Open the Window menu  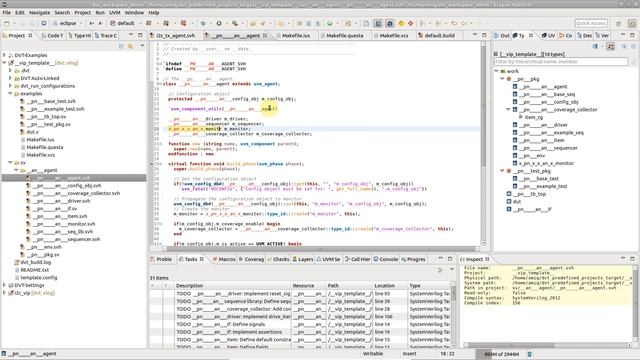[134, 13]
